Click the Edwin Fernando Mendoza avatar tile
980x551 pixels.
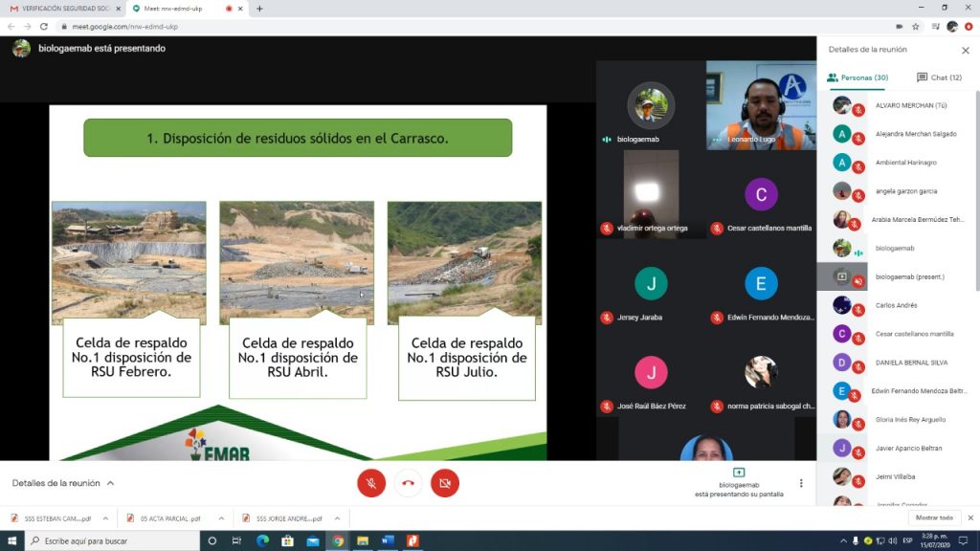pyautogui.click(x=761, y=283)
